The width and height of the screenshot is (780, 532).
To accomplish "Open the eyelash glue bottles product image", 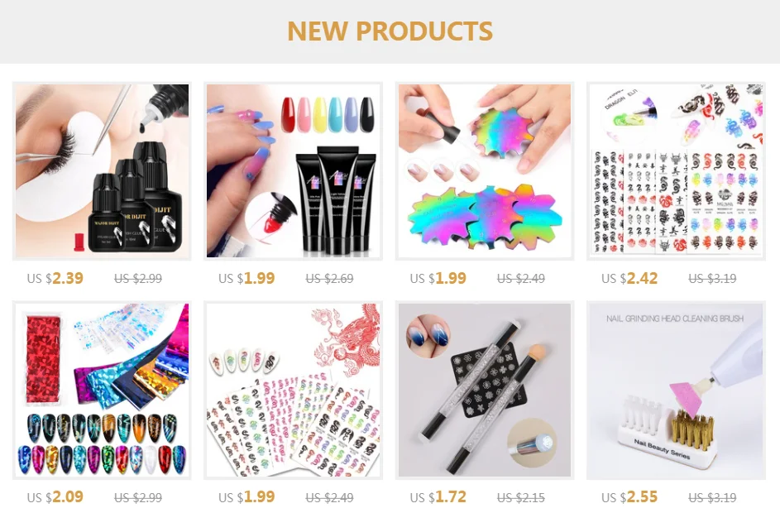I will tap(102, 170).
